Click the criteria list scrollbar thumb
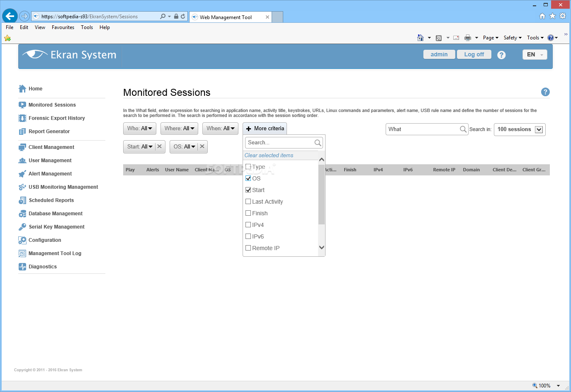Viewport: 571px width, 392px height. tap(321, 194)
